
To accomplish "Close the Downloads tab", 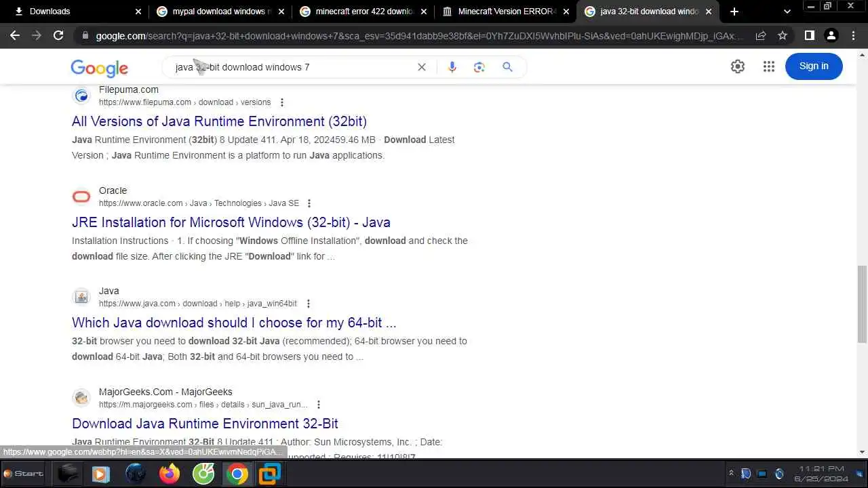I will 138,12.
